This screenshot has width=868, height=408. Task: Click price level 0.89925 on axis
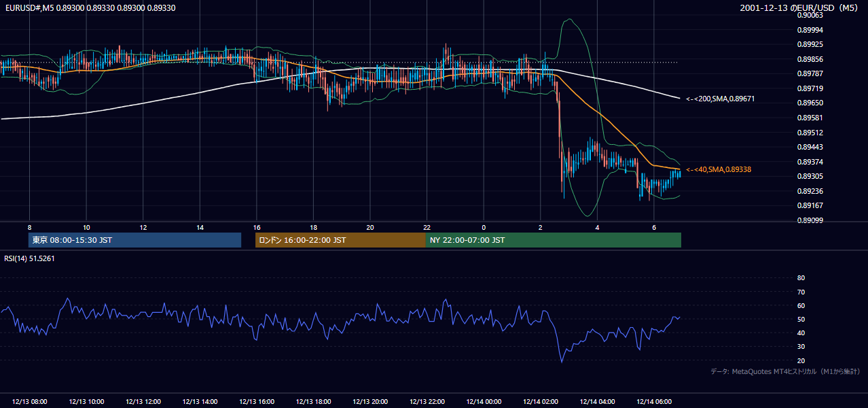pyautogui.click(x=810, y=44)
